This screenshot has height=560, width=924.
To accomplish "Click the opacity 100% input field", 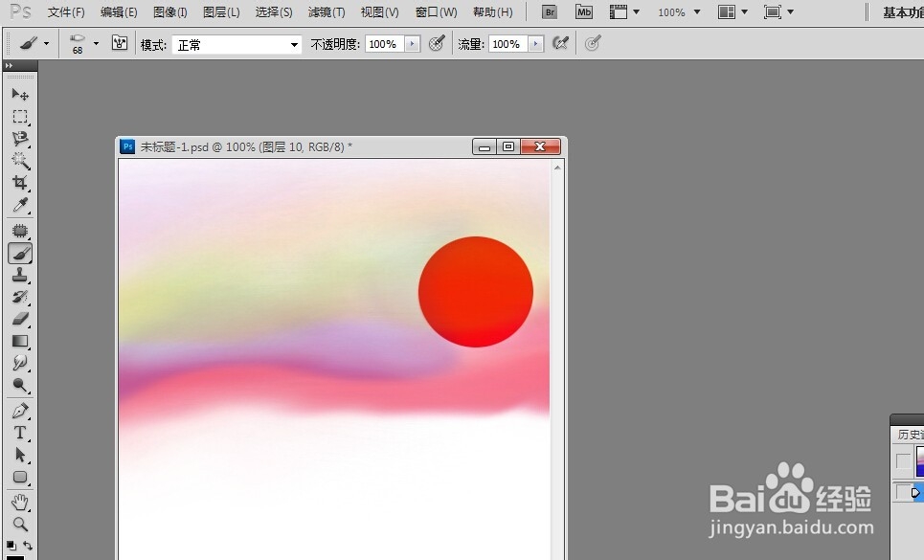I will pyautogui.click(x=384, y=44).
